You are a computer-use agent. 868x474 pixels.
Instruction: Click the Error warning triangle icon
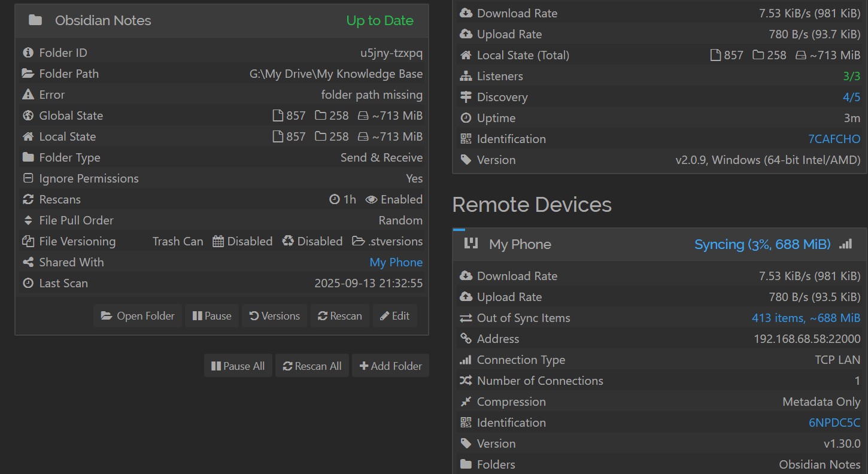click(28, 95)
